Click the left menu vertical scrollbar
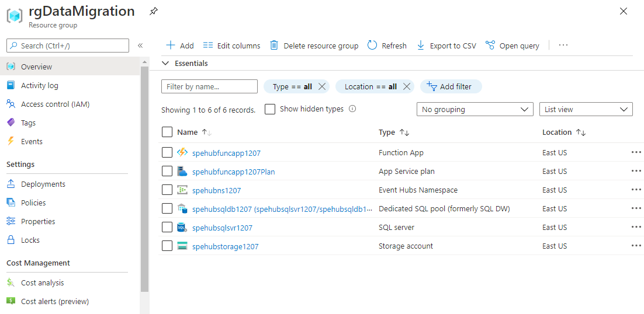This screenshot has height=314, width=644. pos(144,179)
